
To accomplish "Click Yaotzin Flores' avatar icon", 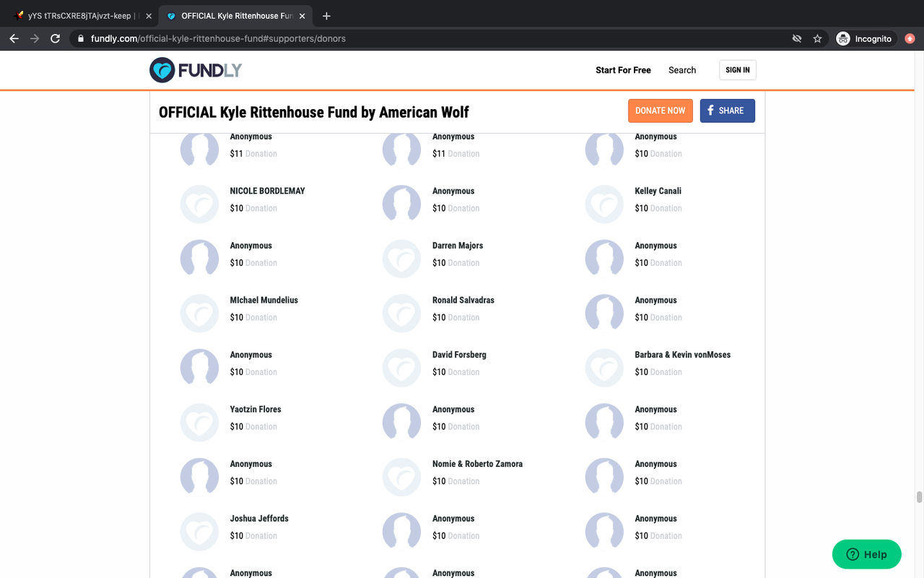I will [199, 423].
